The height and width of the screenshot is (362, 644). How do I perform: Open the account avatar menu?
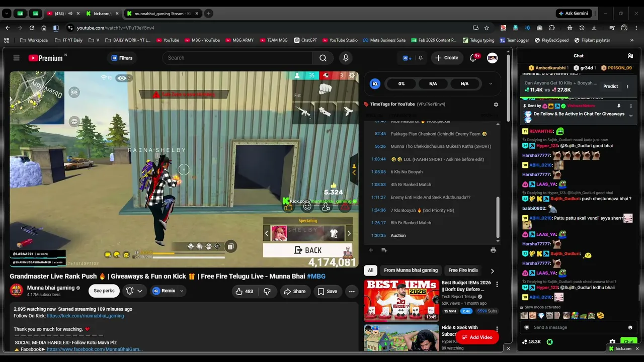[493, 58]
